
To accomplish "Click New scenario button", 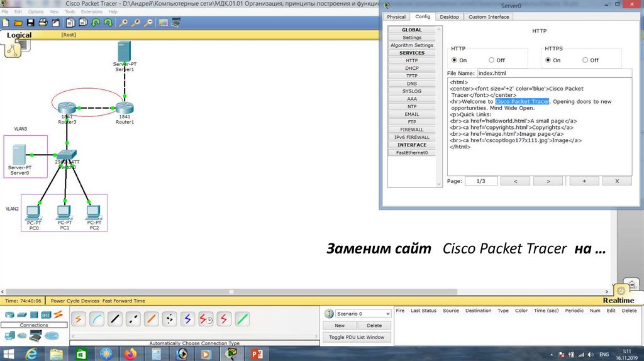I will (340, 325).
